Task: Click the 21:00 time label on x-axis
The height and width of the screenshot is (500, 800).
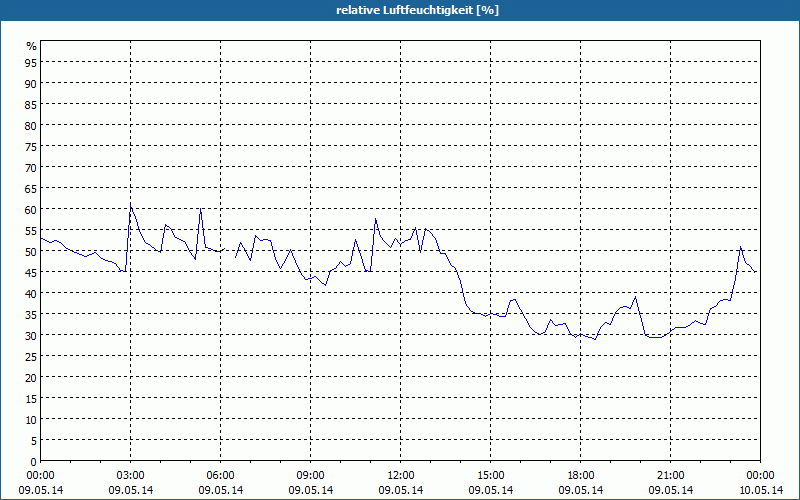Action: click(670, 476)
